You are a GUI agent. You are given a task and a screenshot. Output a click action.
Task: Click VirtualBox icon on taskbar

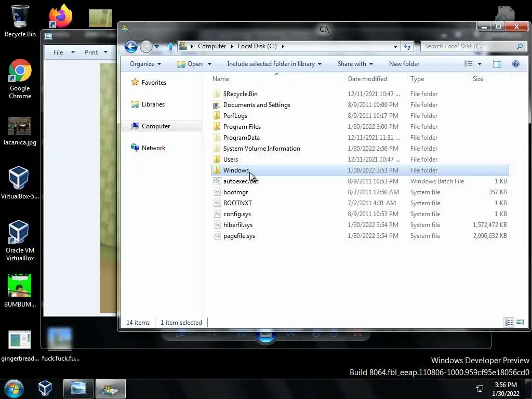pyautogui.click(x=45, y=389)
